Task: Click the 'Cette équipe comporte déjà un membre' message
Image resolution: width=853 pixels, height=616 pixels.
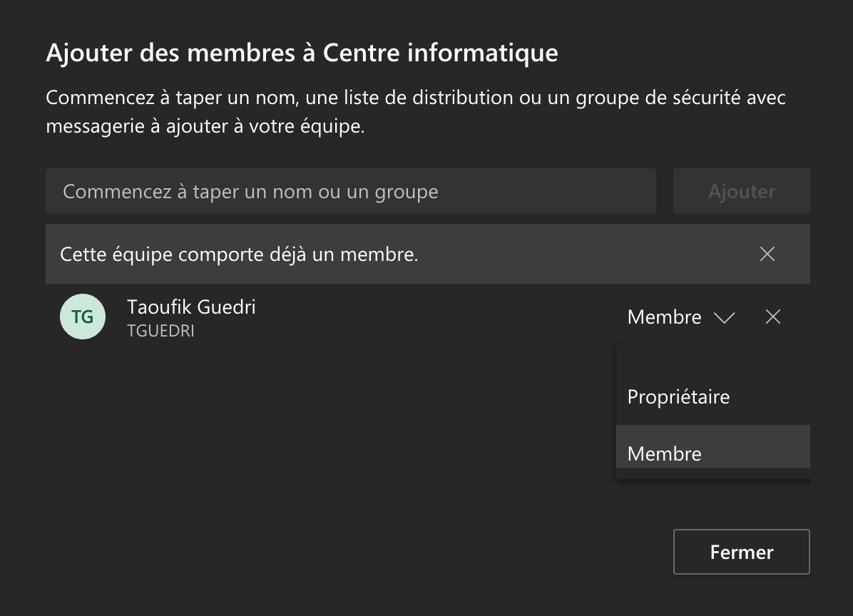Action: click(239, 255)
